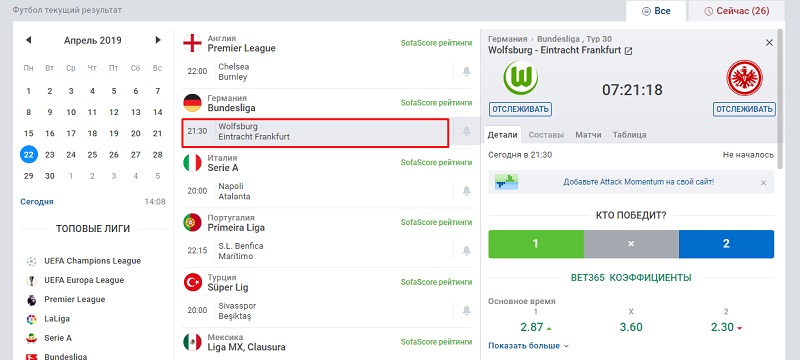Select April 25 in the calendar
Viewport: 800px width, 360px height.
(x=92, y=155)
